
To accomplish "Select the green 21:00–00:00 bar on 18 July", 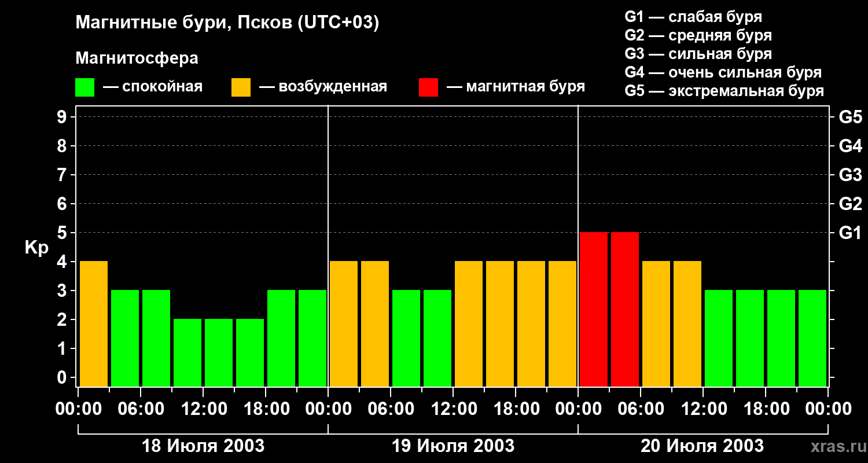I will coord(312,338).
